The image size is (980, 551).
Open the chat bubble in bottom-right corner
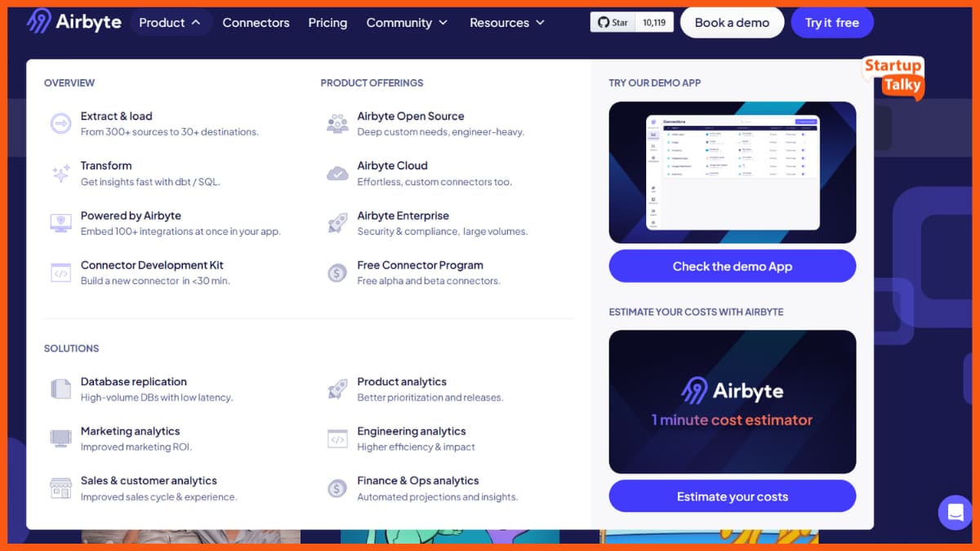click(955, 513)
